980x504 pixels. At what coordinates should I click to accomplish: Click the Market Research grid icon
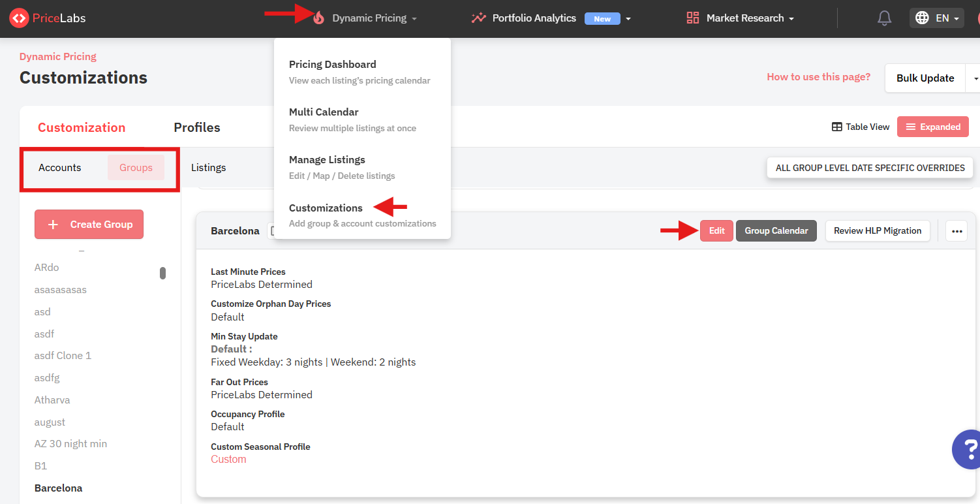coord(693,18)
